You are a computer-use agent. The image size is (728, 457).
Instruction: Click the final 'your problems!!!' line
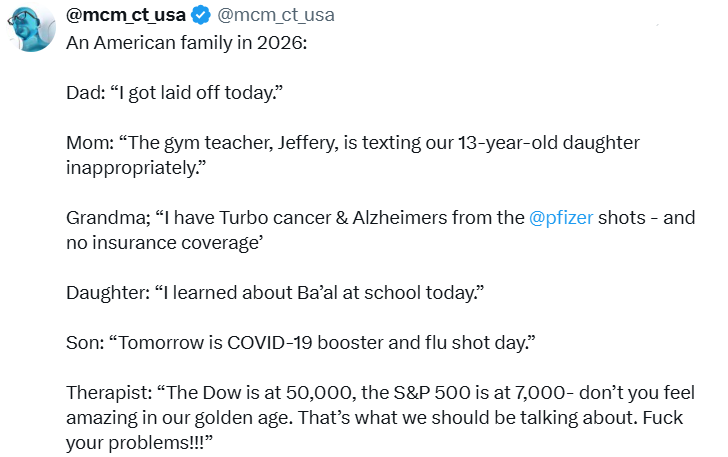pos(139,443)
